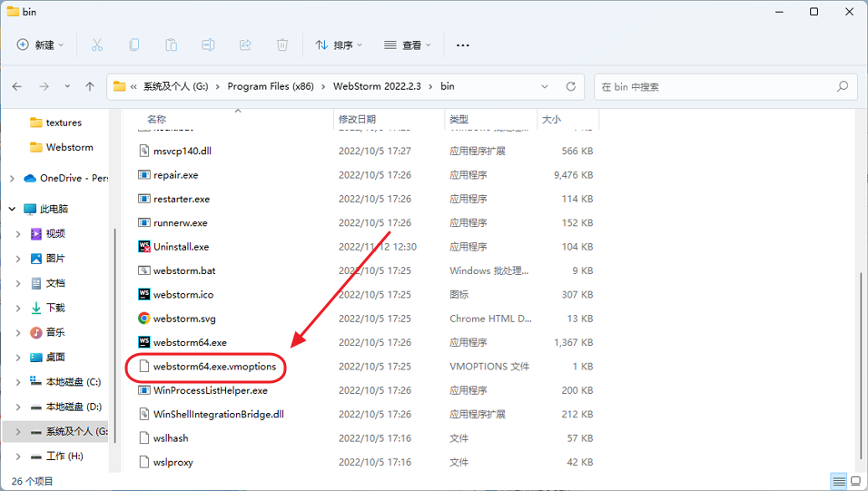
Task: Go back with the left arrow
Action: [x=17, y=86]
